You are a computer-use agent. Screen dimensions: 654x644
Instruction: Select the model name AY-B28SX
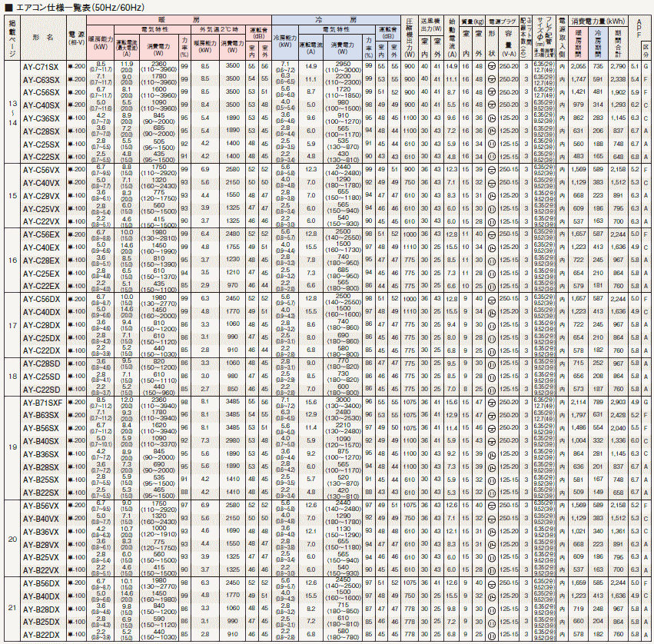41,467
